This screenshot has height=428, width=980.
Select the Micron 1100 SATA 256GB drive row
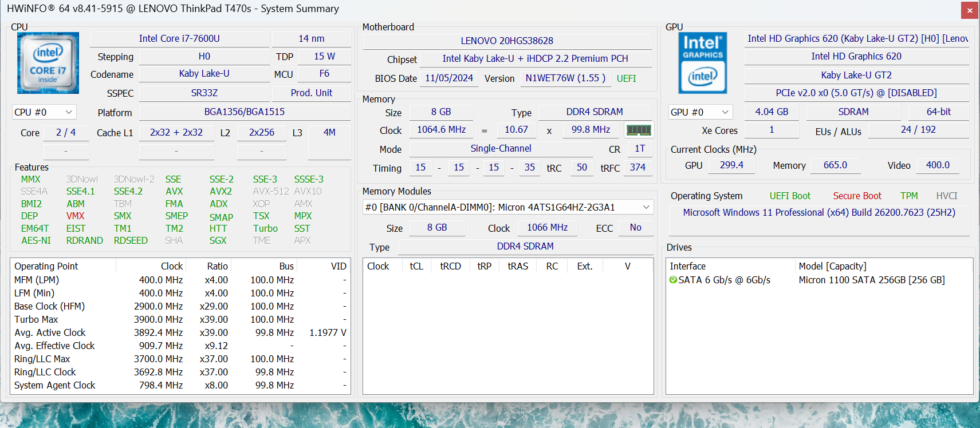[x=819, y=280]
